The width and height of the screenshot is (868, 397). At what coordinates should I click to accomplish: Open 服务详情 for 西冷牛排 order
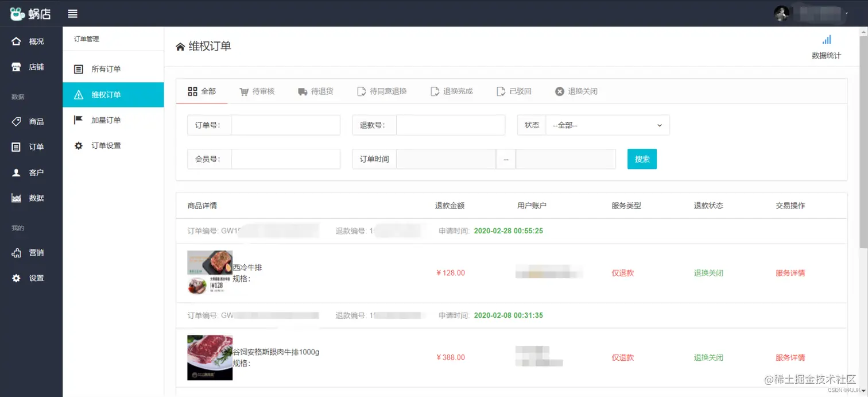point(790,273)
